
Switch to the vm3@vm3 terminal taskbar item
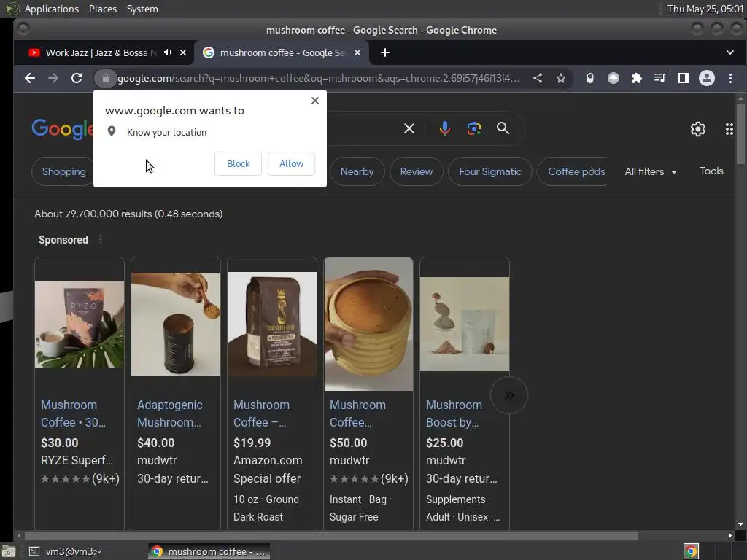65,551
